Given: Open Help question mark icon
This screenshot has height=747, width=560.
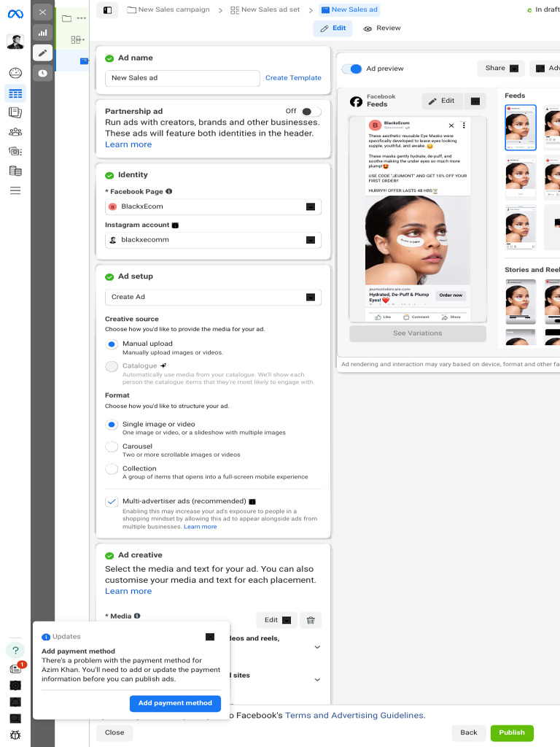Looking at the screenshot, I should (15, 650).
